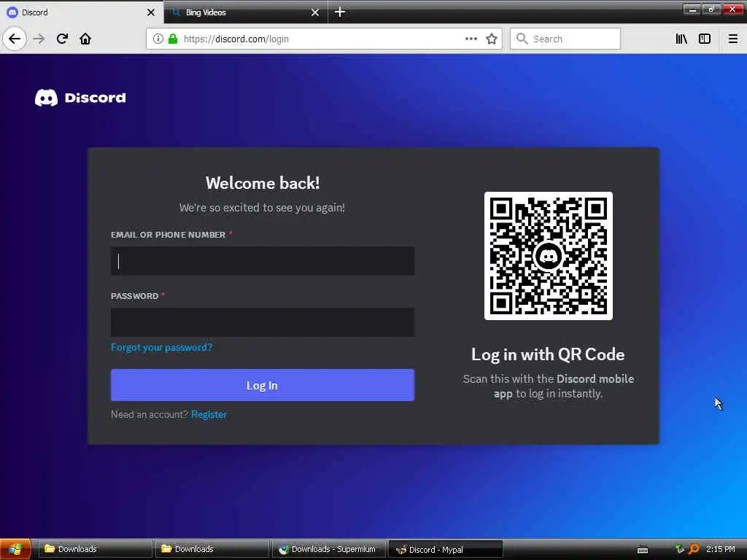
Task: Switch to the Bing Videos tab
Action: (x=246, y=12)
